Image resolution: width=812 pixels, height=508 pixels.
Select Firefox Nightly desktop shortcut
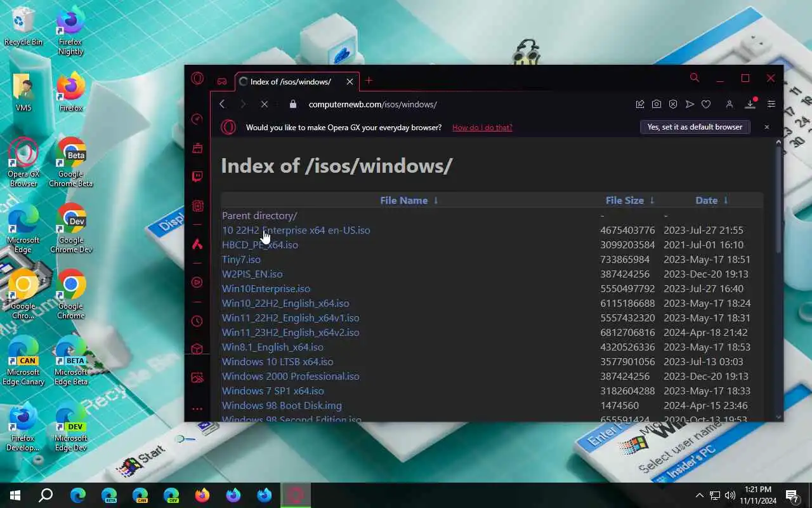point(71,30)
